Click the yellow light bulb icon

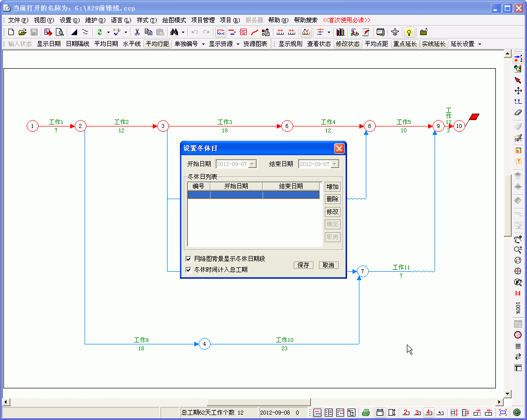click(x=409, y=32)
